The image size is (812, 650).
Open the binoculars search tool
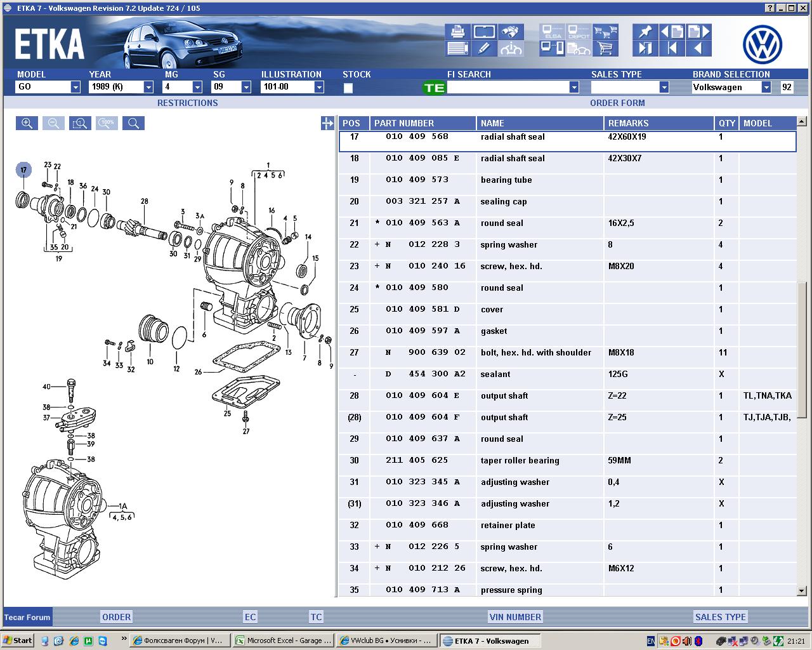[511, 32]
